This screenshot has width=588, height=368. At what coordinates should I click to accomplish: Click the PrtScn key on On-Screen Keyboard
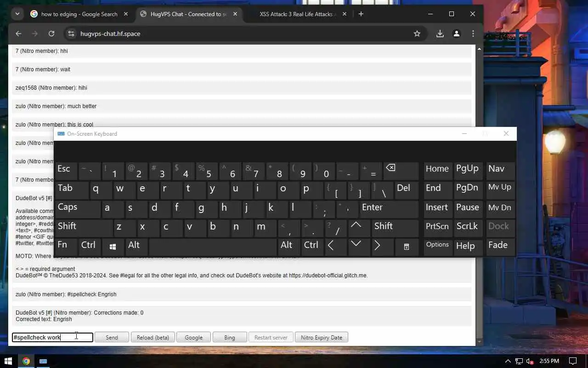pos(438,228)
